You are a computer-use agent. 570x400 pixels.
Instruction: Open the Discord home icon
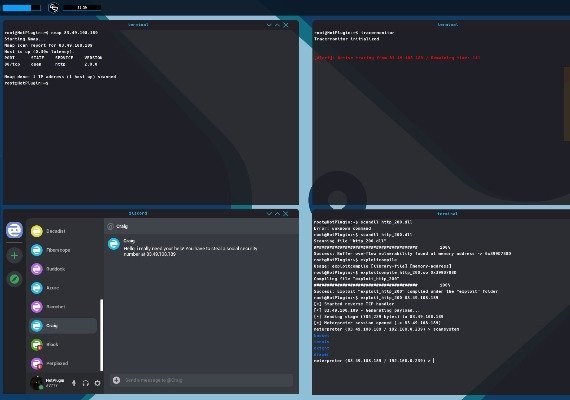(x=15, y=230)
